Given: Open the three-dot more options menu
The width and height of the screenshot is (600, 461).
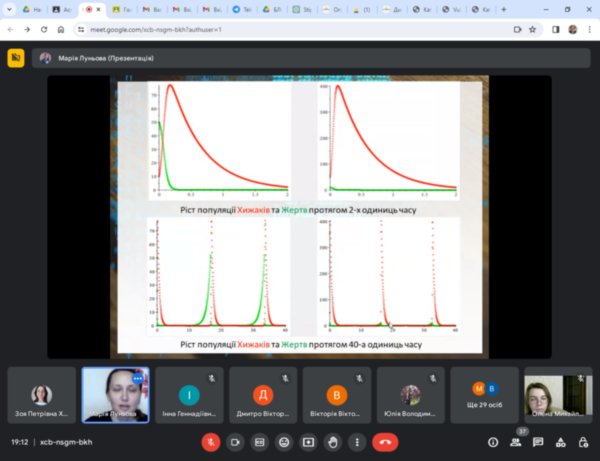Looking at the screenshot, I should click(x=356, y=441).
